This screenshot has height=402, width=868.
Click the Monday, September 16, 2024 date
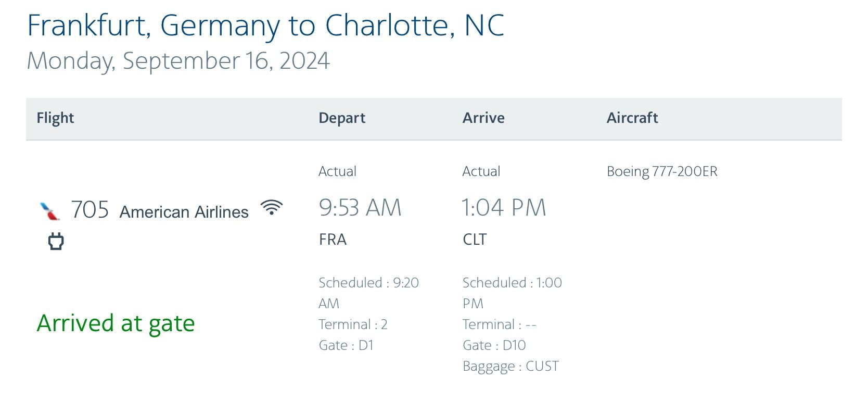(x=178, y=61)
